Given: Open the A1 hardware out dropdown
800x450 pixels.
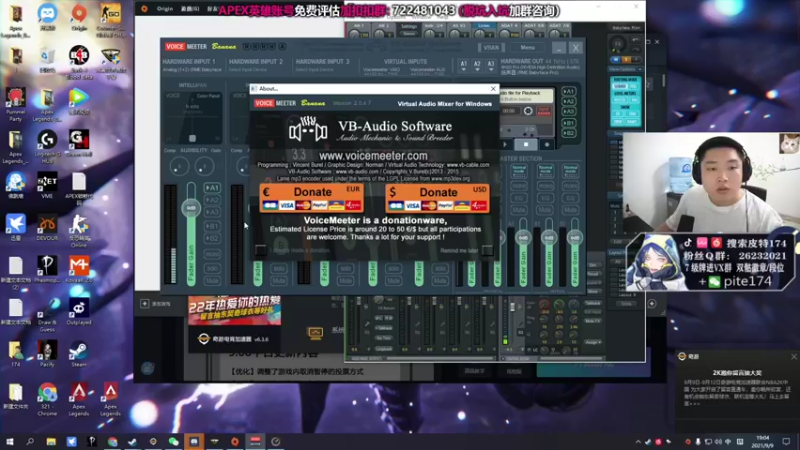Looking at the screenshot, I should point(463,65).
